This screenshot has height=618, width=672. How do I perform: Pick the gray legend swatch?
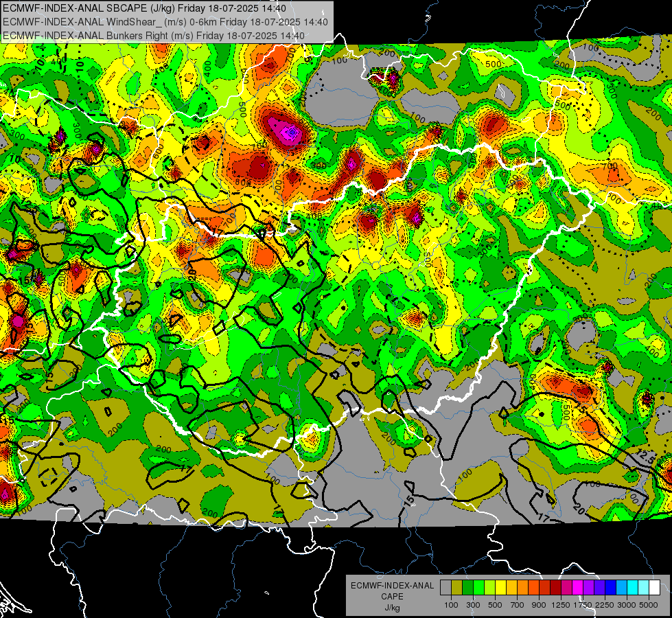[445, 588]
